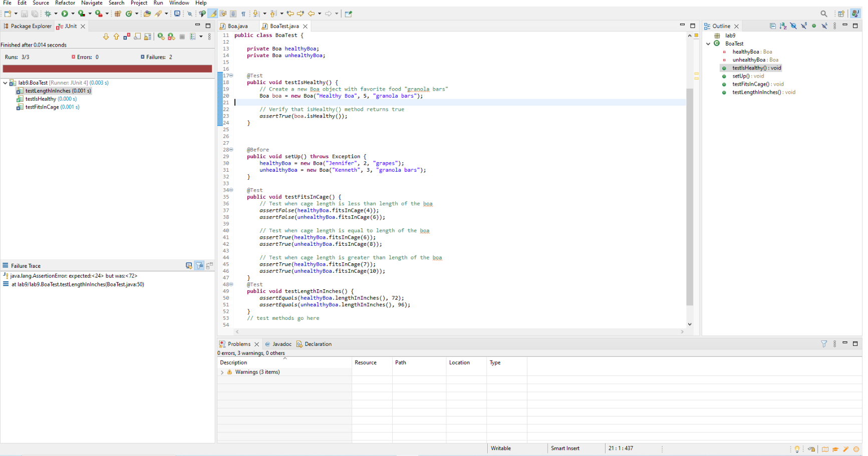The height and width of the screenshot is (456, 868).
Task: Switch to Declaration tab
Action: click(314, 344)
